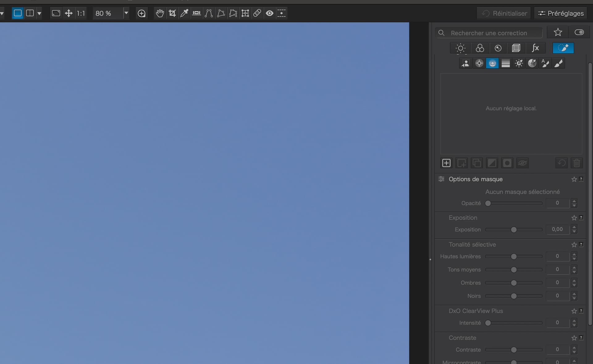The width and height of the screenshot is (593, 364).
Task: Add a new local adjustment mask
Action: coord(446,163)
